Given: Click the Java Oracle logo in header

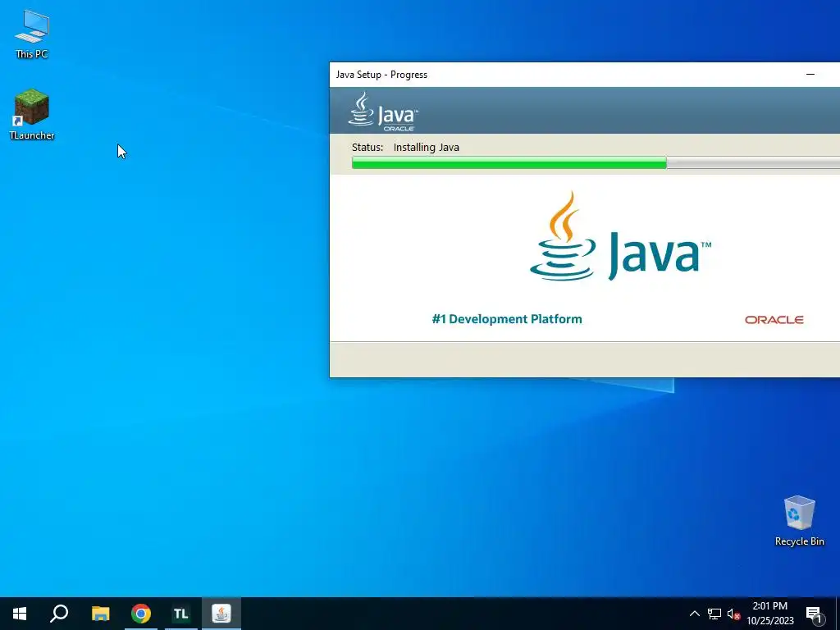Looking at the screenshot, I should (x=383, y=112).
